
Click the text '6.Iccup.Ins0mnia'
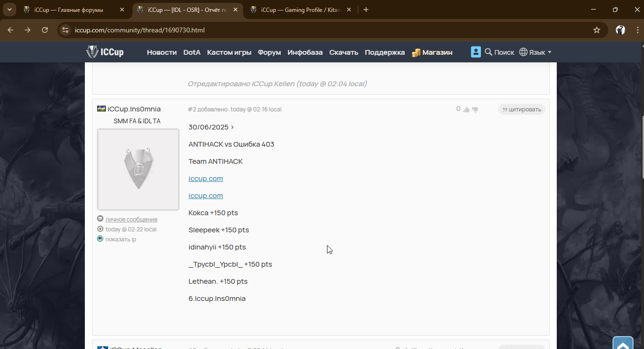pos(217,299)
